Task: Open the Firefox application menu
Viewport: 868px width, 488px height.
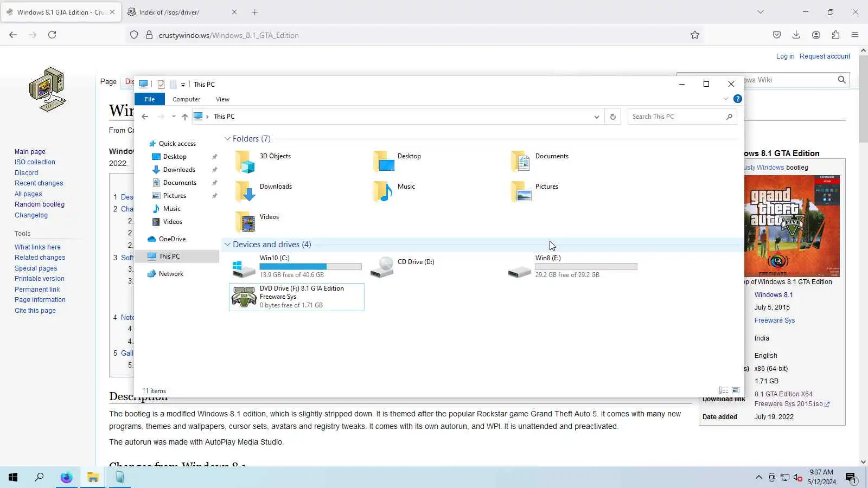Action: [855, 35]
